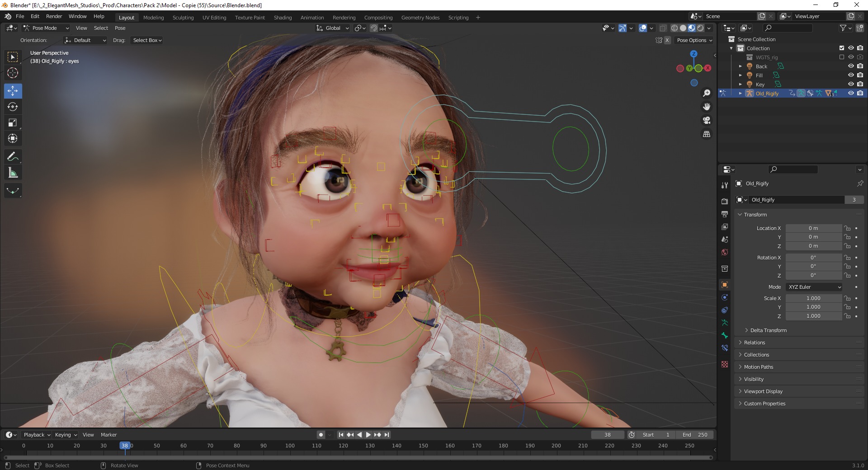Open the Pose Options dropdown
This screenshot has height=470, width=868.
tap(694, 40)
